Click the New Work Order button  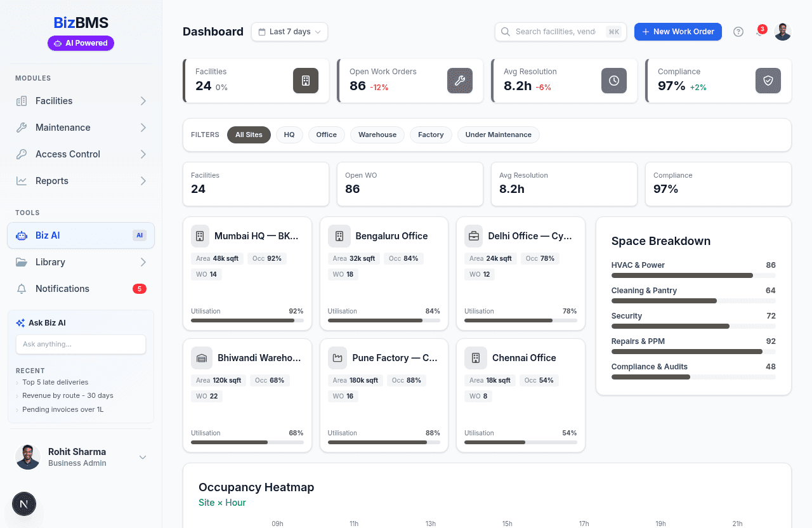coord(678,32)
